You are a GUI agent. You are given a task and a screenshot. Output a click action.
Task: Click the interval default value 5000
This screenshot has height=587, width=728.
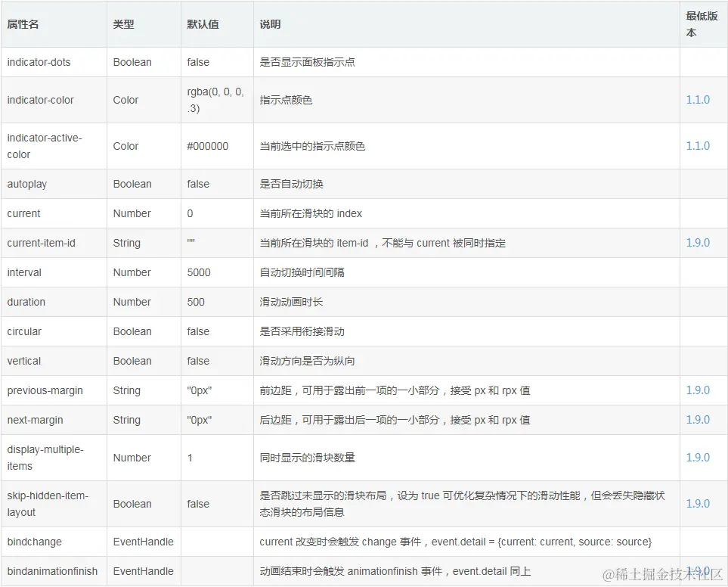click(197, 272)
